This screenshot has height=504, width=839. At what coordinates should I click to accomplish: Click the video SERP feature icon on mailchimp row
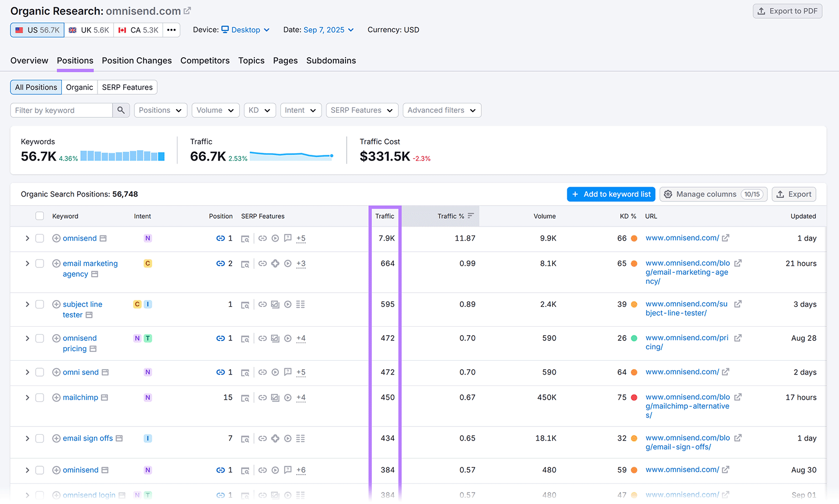point(288,398)
